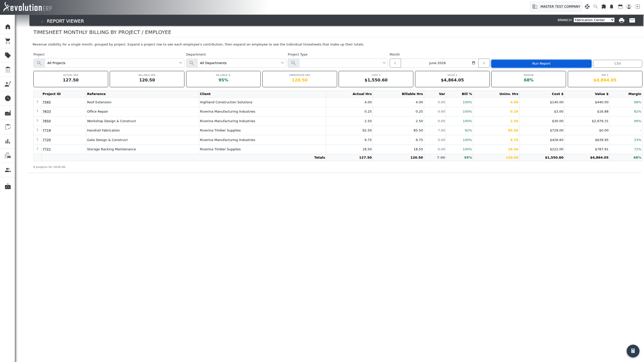The width and height of the screenshot is (644, 362).
Task: Open the All Departments dropdown
Action: click(242, 63)
